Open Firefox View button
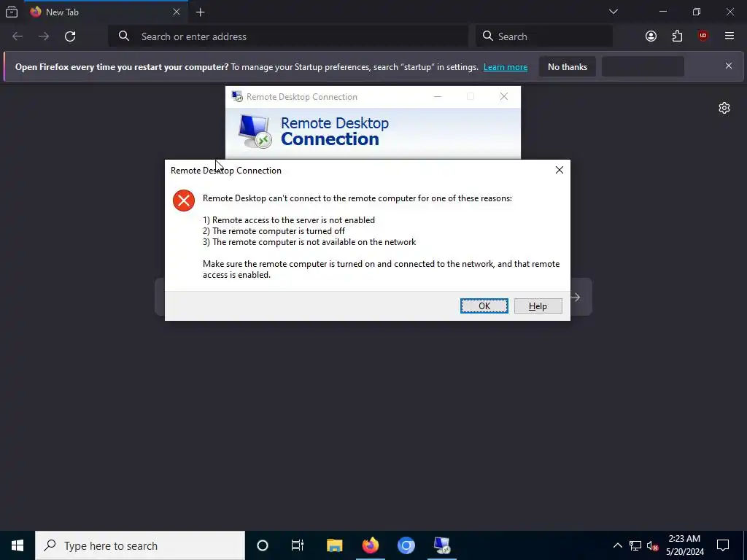Viewport: 747px width, 560px height. (12, 12)
